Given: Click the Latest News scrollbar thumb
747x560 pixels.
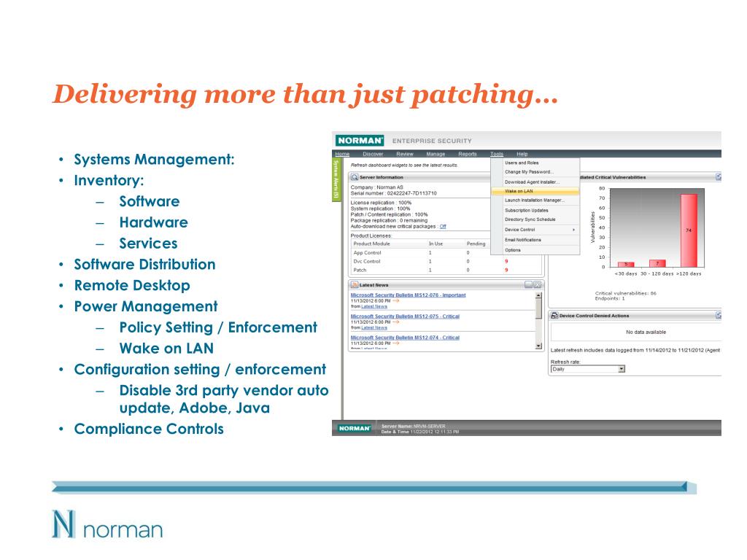Looking at the screenshot, I should coord(538,308).
